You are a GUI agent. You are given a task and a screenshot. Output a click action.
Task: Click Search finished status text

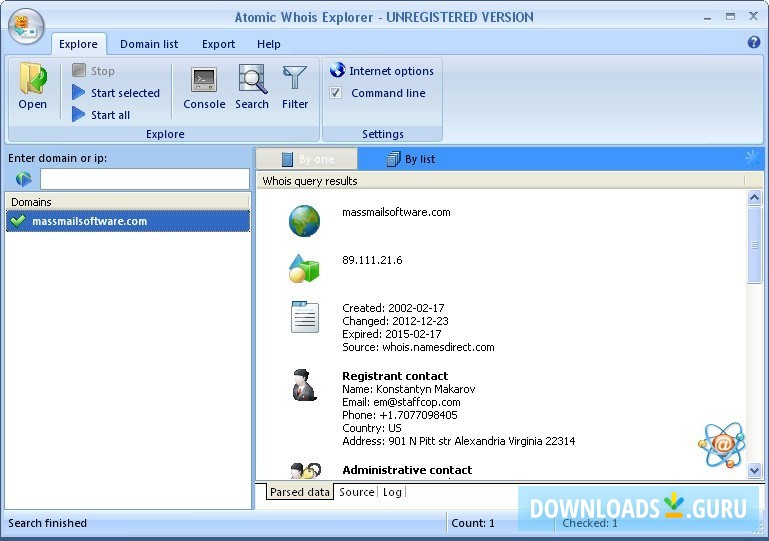(x=47, y=523)
